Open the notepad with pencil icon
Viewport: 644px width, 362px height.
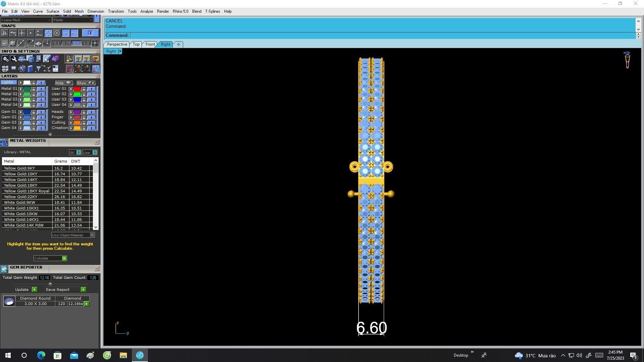point(47,59)
